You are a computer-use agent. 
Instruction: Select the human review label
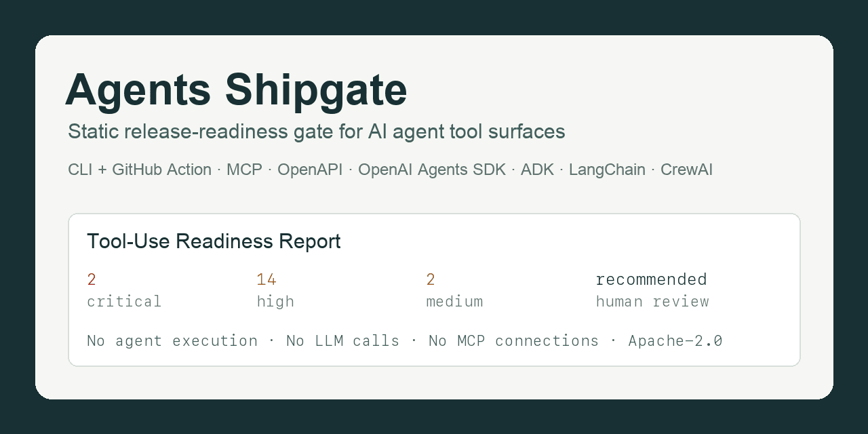(x=652, y=302)
